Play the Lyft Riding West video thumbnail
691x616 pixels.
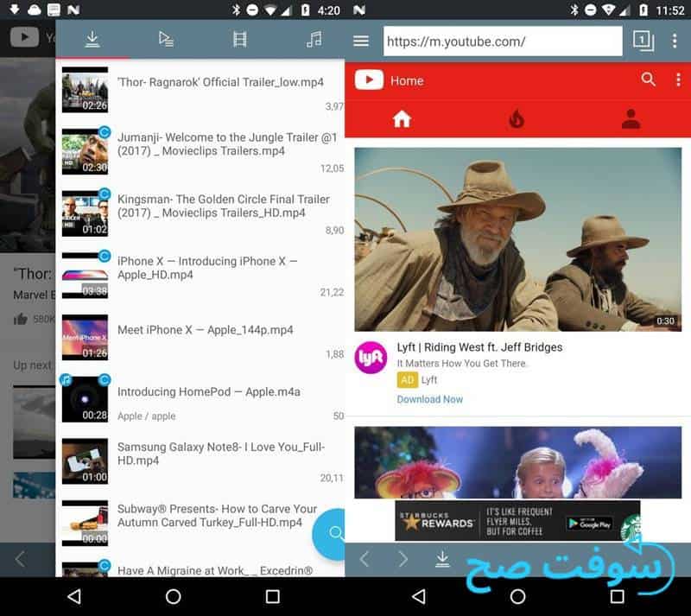coord(517,239)
